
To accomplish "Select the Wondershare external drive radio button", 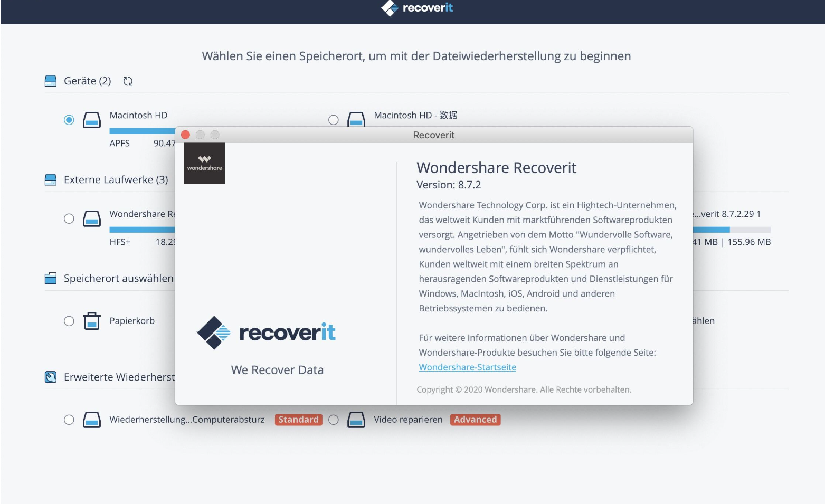I will click(69, 218).
